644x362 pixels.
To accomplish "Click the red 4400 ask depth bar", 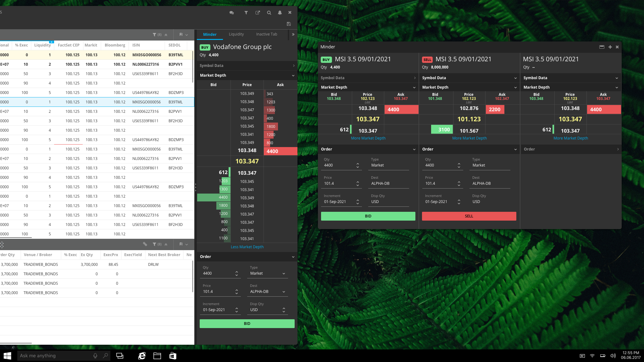I will tap(280, 151).
